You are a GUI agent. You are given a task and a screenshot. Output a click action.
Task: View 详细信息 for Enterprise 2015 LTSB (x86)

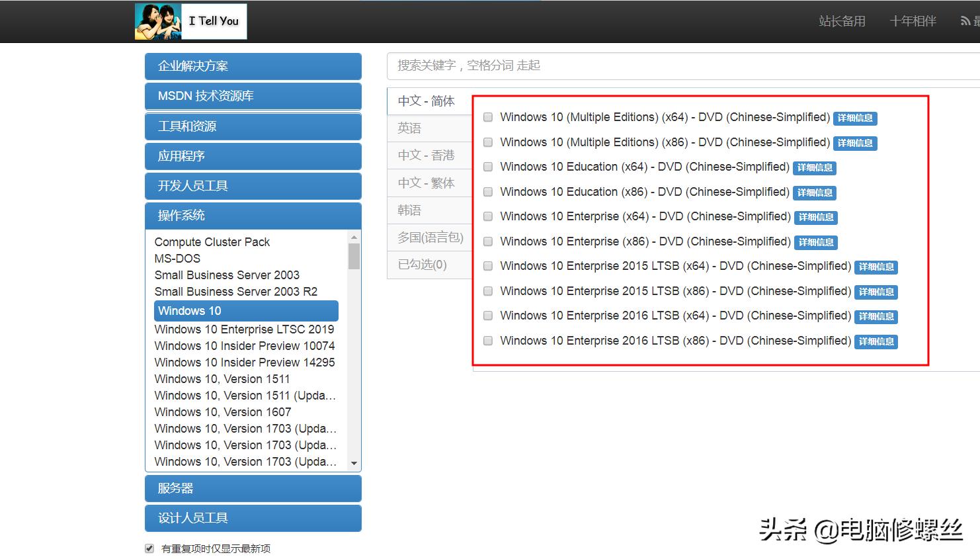click(x=876, y=292)
